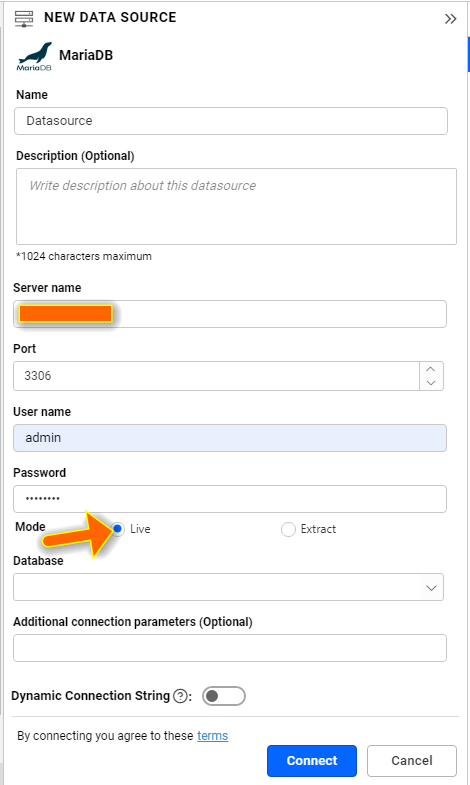
Task: Click the MariaDB seal logo
Action: 34,56
